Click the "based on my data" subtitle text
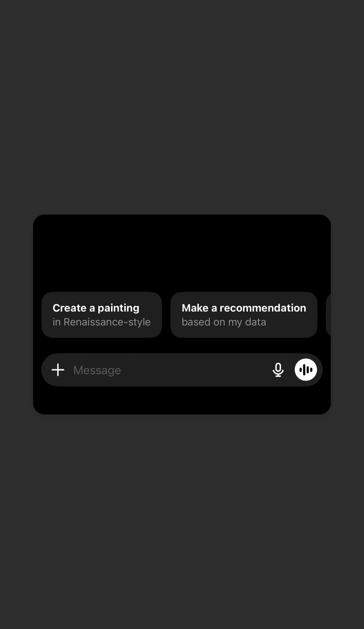Viewport: 364px width, 629px height. pyautogui.click(x=224, y=322)
